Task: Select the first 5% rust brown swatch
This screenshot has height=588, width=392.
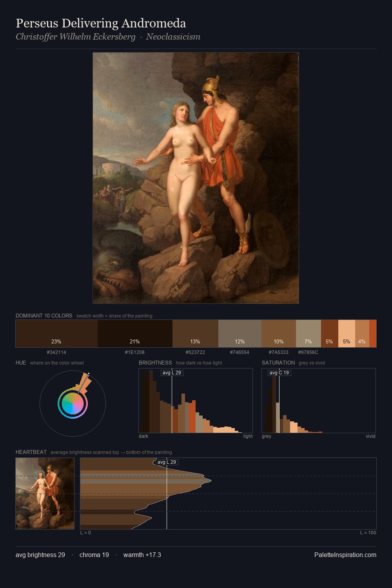Action: point(330,334)
